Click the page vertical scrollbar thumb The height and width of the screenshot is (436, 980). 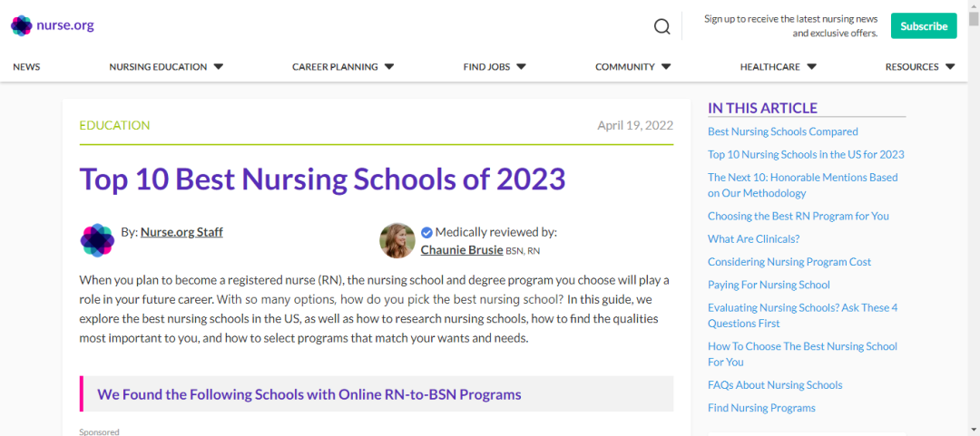(x=974, y=19)
